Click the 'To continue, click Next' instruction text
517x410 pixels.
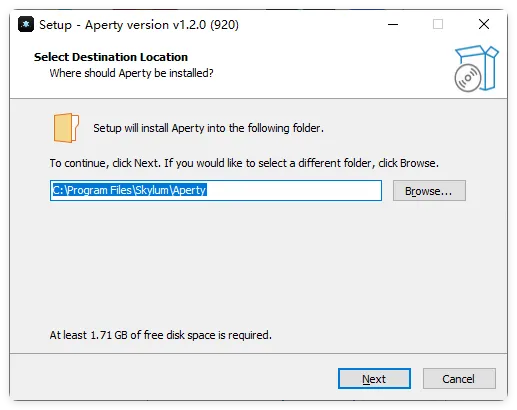(244, 163)
